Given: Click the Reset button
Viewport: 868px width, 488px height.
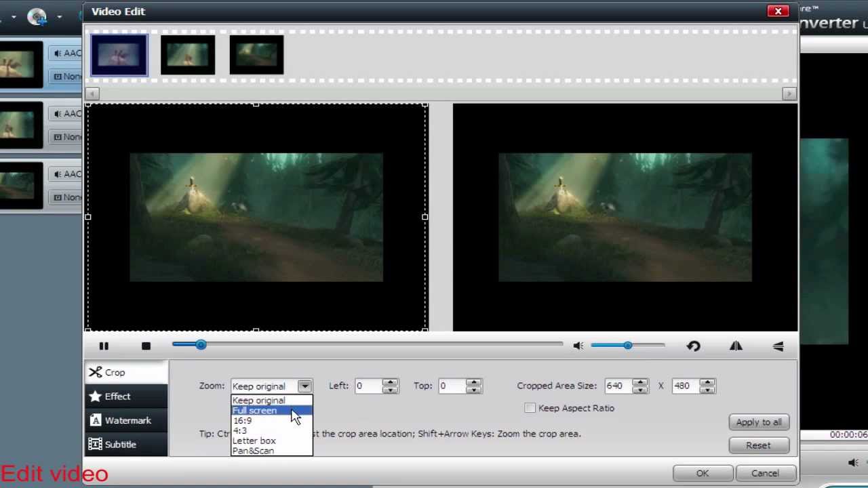Looking at the screenshot, I should [x=759, y=445].
